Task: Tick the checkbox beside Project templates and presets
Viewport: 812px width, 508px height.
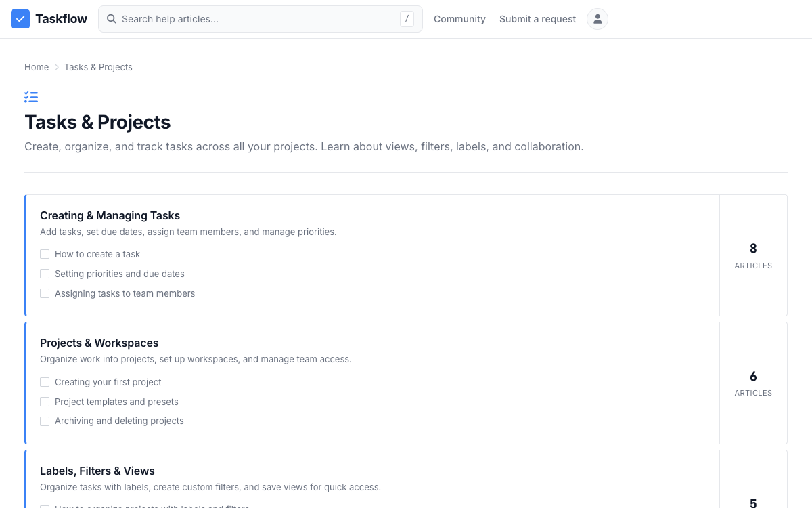Action: [45, 402]
